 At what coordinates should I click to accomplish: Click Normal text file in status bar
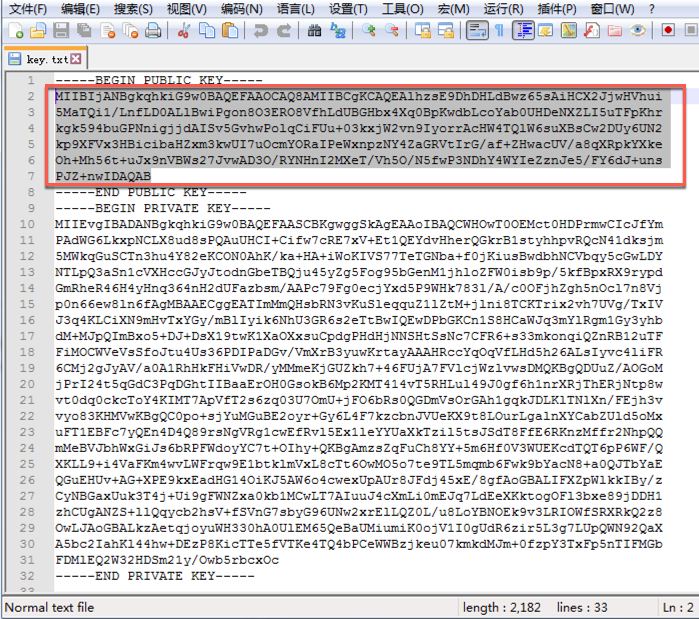click(49, 607)
